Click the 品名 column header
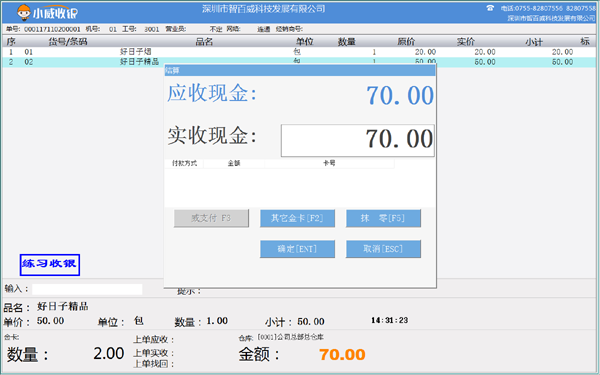The image size is (600, 375). (x=204, y=42)
